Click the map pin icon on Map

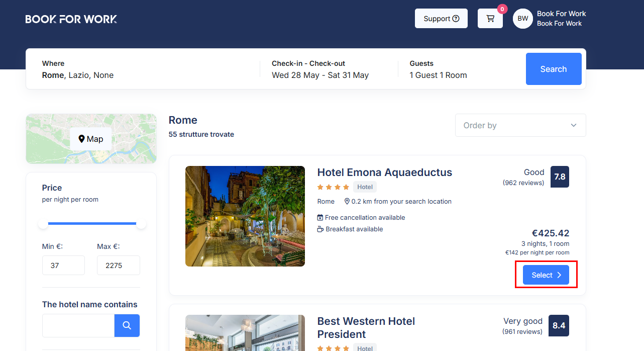point(81,139)
